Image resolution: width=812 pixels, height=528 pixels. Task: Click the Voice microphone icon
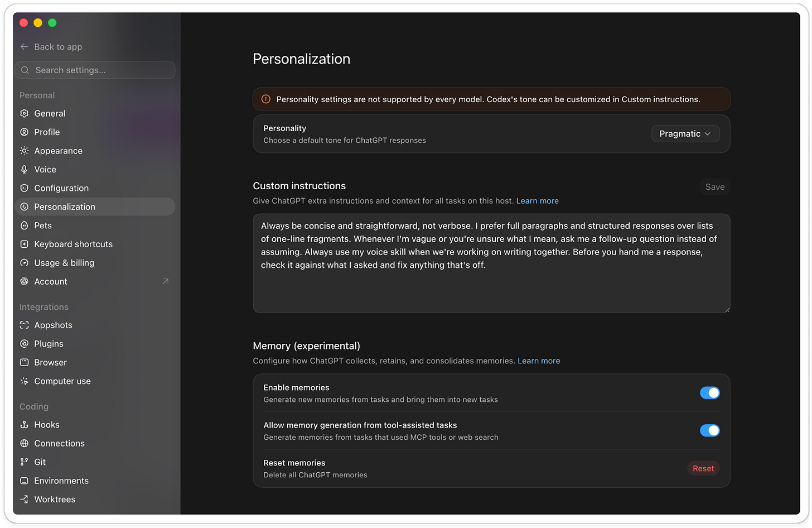tap(24, 170)
